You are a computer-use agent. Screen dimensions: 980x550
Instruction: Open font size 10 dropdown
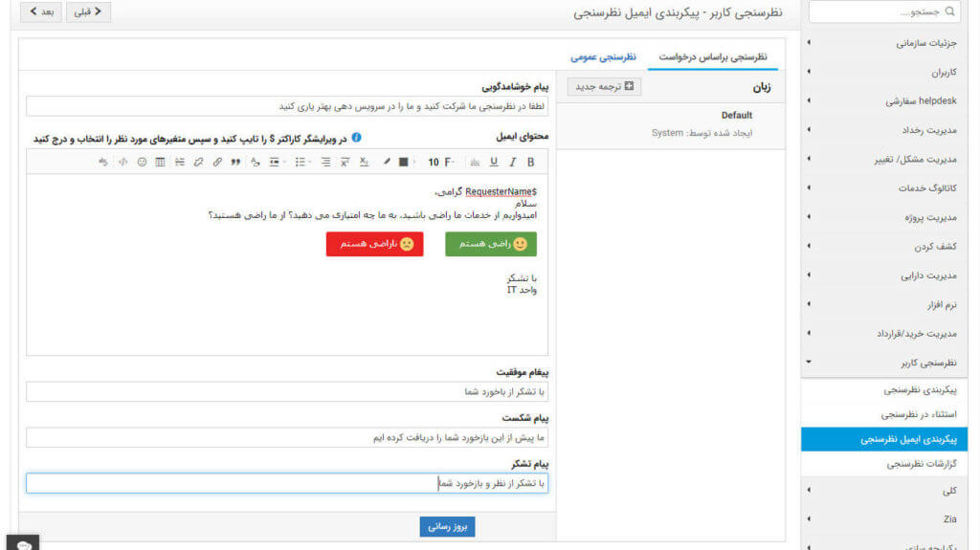[434, 162]
